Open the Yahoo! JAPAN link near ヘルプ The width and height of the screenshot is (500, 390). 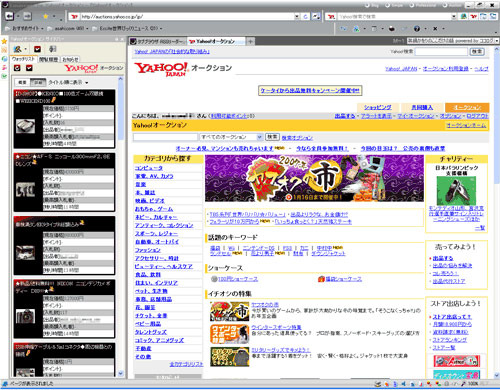(401, 69)
